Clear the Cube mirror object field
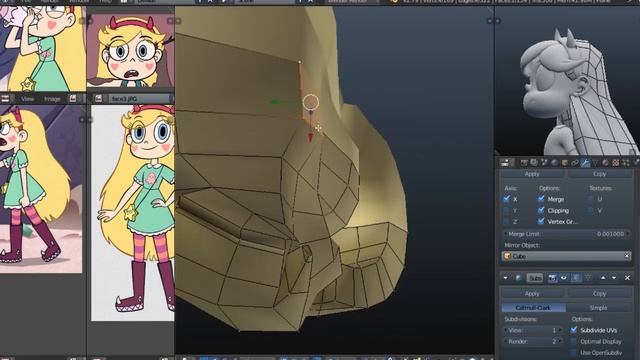This screenshot has height=360, width=640. pyautogui.click(x=627, y=256)
